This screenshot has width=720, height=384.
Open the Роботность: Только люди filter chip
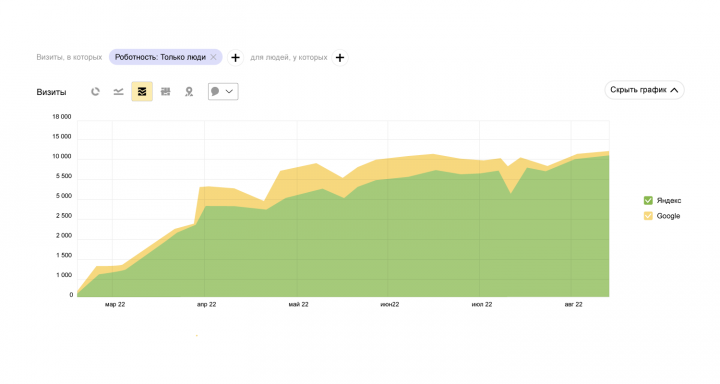(160, 57)
